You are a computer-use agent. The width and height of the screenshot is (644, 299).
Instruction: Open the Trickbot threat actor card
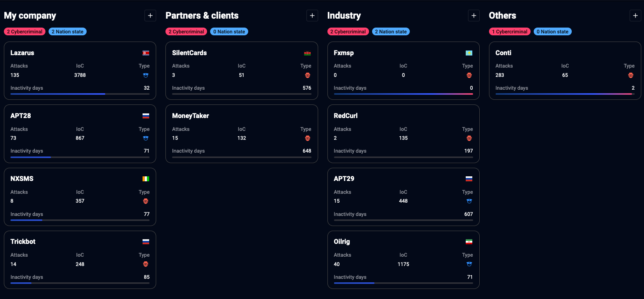(x=23, y=242)
